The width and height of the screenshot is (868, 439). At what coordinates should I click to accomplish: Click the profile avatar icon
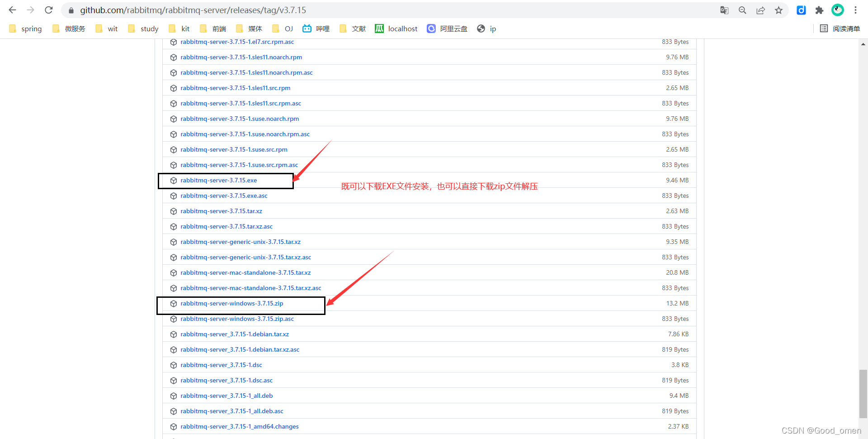coord(838,10)
